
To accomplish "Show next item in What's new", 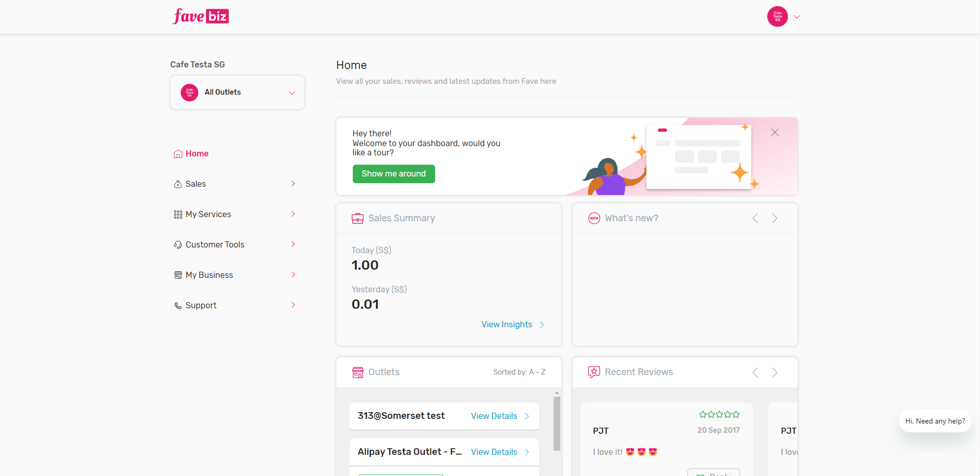I will [x=775, y=218].
